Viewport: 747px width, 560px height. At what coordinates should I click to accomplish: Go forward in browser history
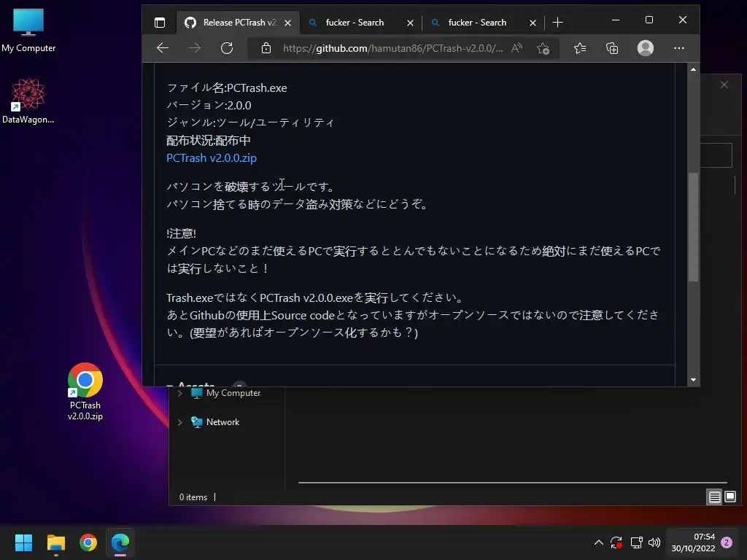194,48
